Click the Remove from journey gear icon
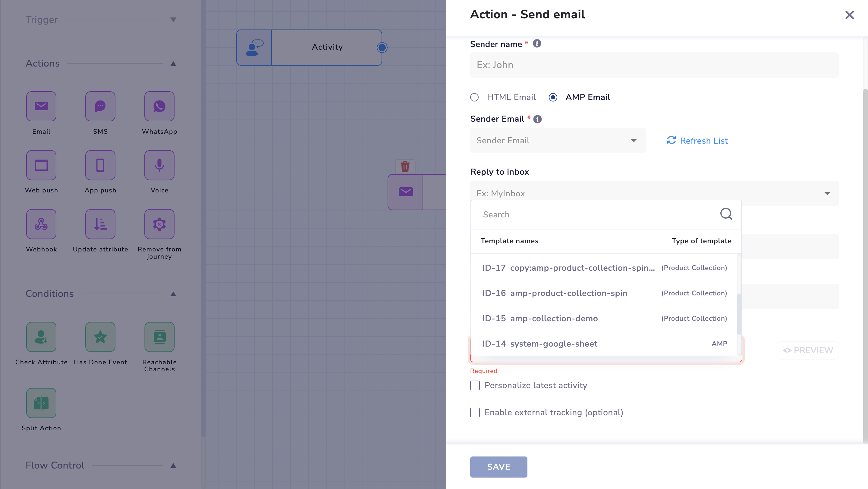 click(159, 224)
